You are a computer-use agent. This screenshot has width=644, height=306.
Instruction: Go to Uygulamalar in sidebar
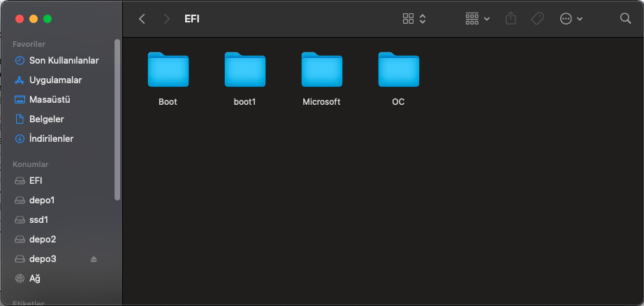(x=55, y=80)
